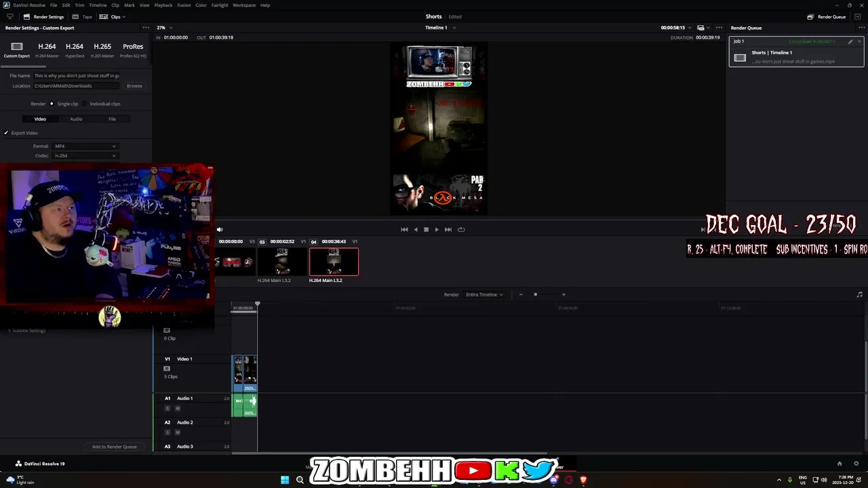Image resolution: width=868 pixels, height=488 pixels.
Task: Click the File Name input field
Action: click(x=77, y=75)
